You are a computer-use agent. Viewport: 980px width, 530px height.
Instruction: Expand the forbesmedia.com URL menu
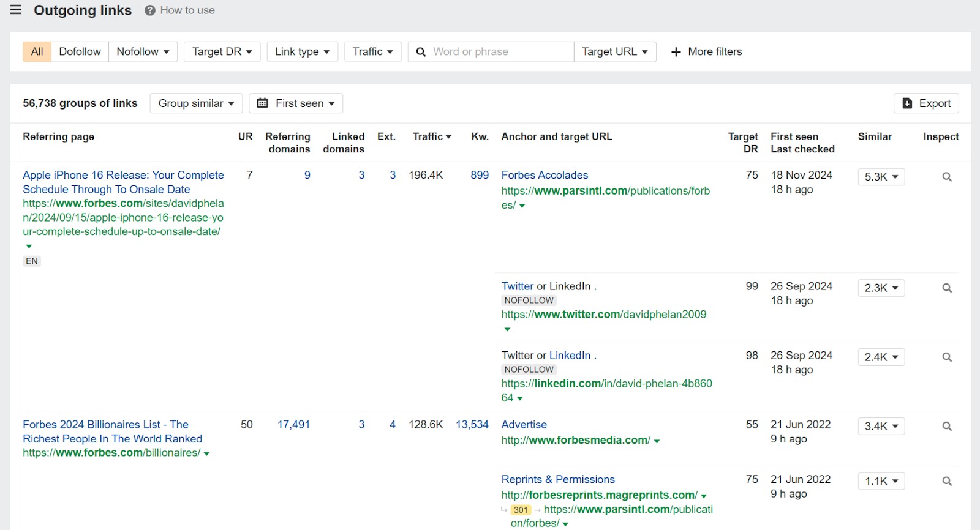[657, 441]
